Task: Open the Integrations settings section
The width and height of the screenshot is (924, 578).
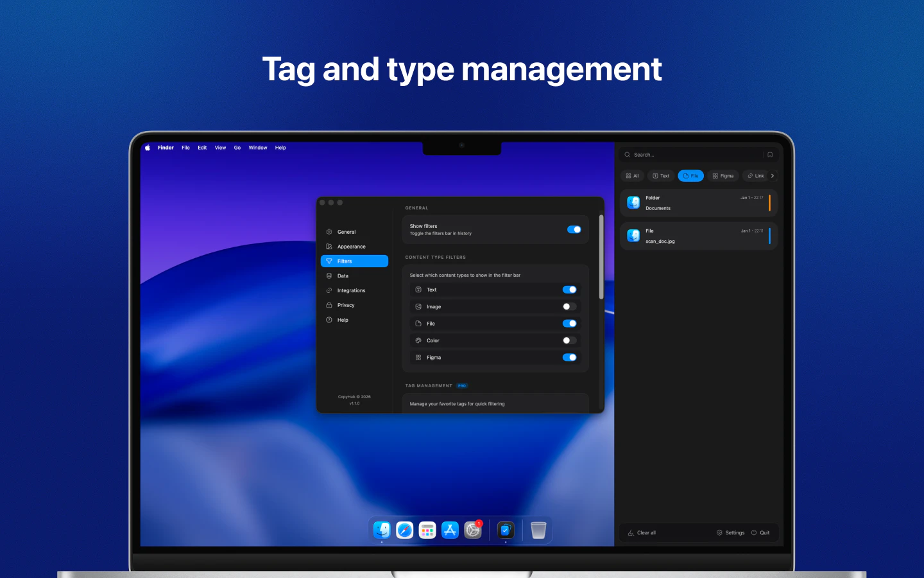Action: point(351,290)
